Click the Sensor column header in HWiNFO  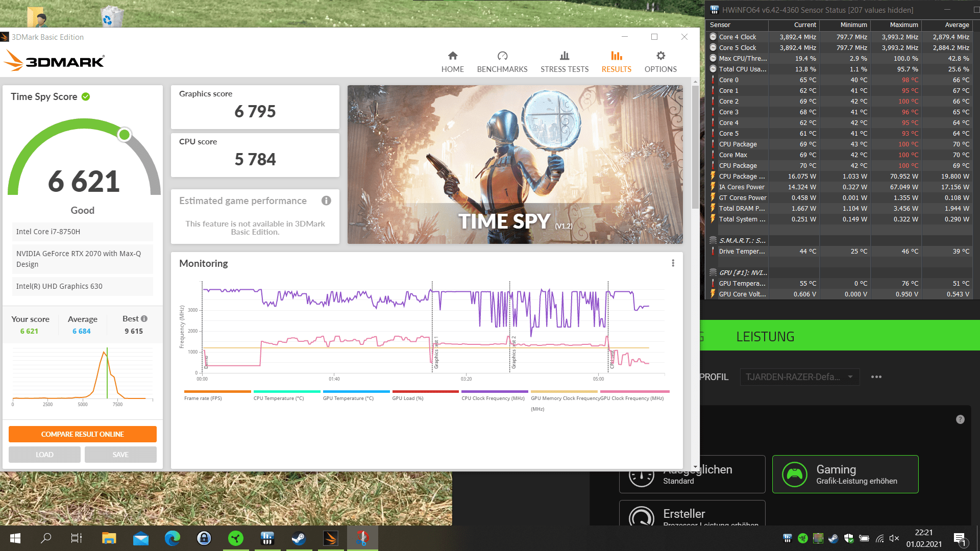coord(738,24)
